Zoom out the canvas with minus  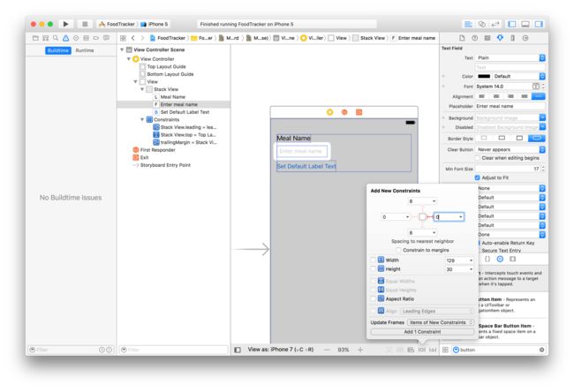click(x=327, y=350)
